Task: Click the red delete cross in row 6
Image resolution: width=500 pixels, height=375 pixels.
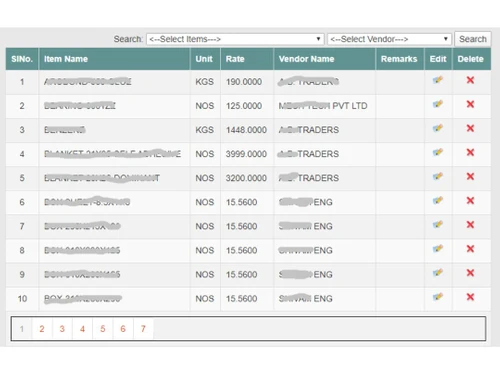Action: pos(470,201)
